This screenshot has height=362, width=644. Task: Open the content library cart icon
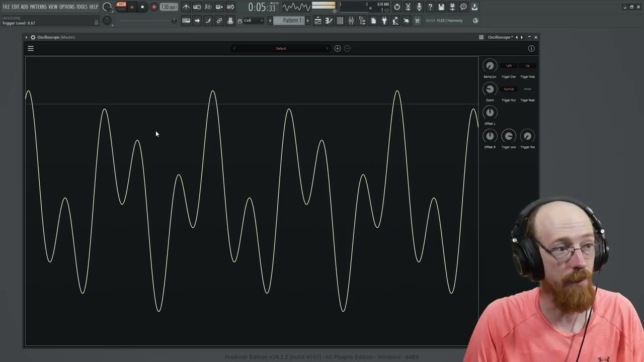coord(417,21)
